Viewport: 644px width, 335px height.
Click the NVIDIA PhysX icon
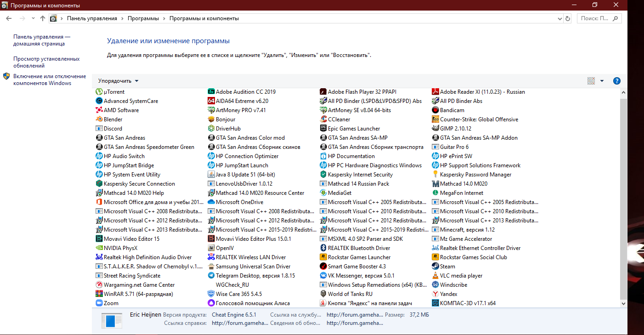coord(99,248)
